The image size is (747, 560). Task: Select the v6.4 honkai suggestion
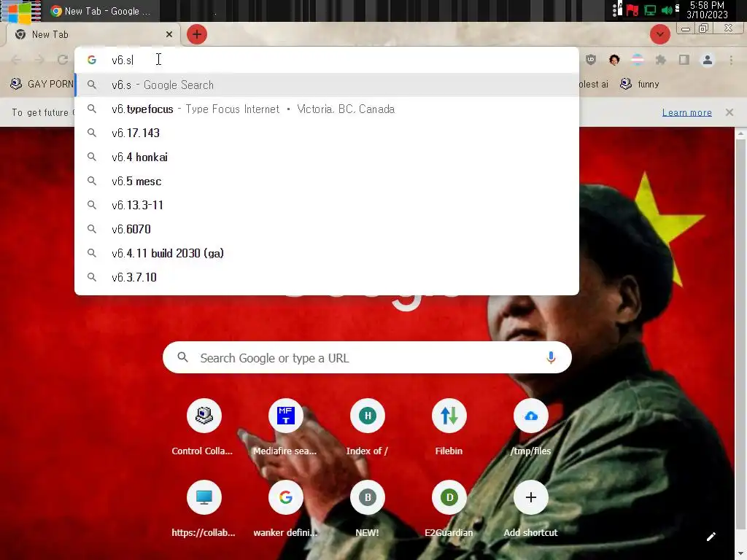click(x=327, y=157)
